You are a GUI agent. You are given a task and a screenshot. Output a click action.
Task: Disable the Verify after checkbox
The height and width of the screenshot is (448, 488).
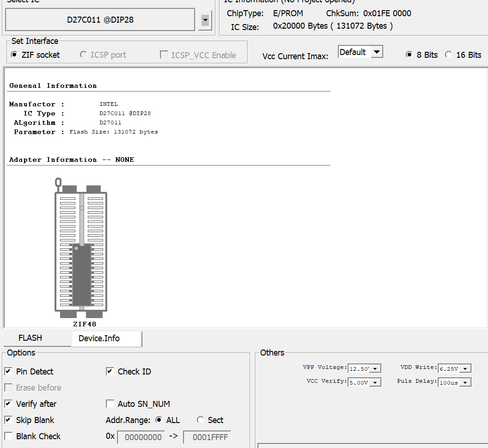tap(8, 404)
